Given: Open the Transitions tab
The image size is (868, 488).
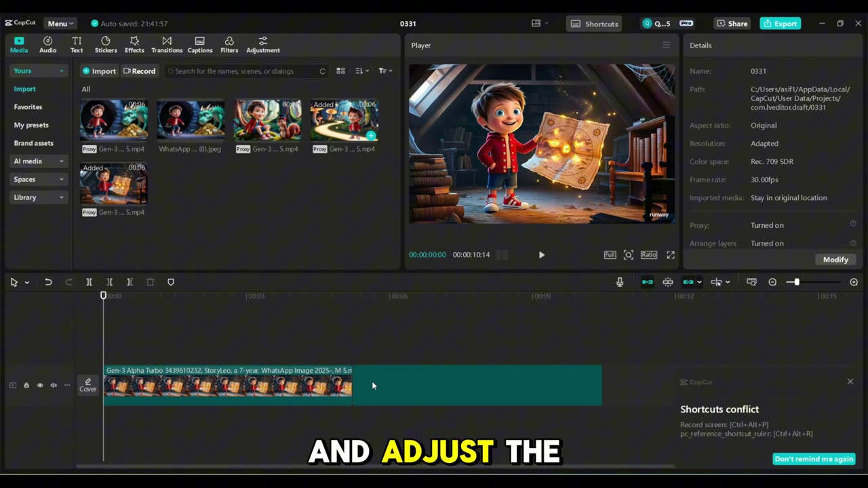Looking at the screenshot, I should 167,45.
